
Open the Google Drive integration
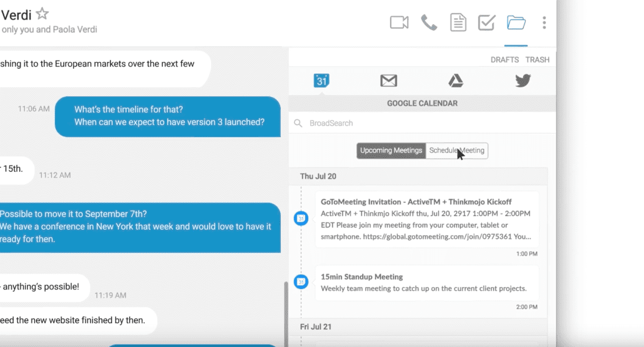point(456,80)
